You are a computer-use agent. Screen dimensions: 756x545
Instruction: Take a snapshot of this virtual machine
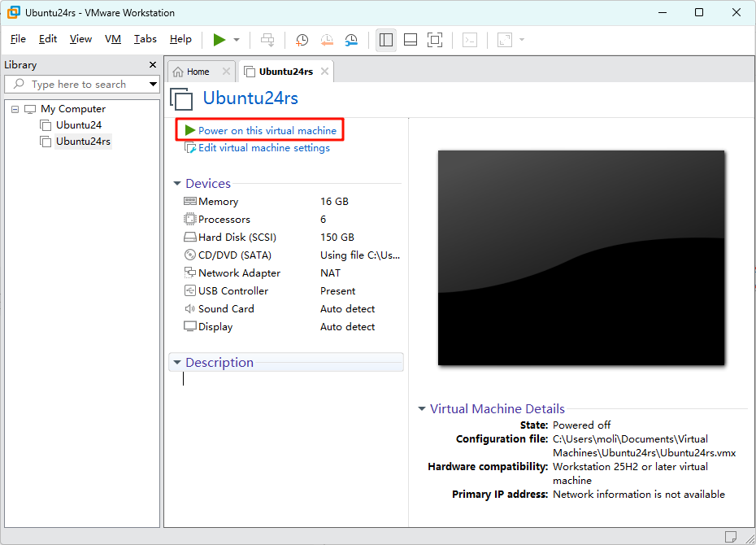pos(302,40)
